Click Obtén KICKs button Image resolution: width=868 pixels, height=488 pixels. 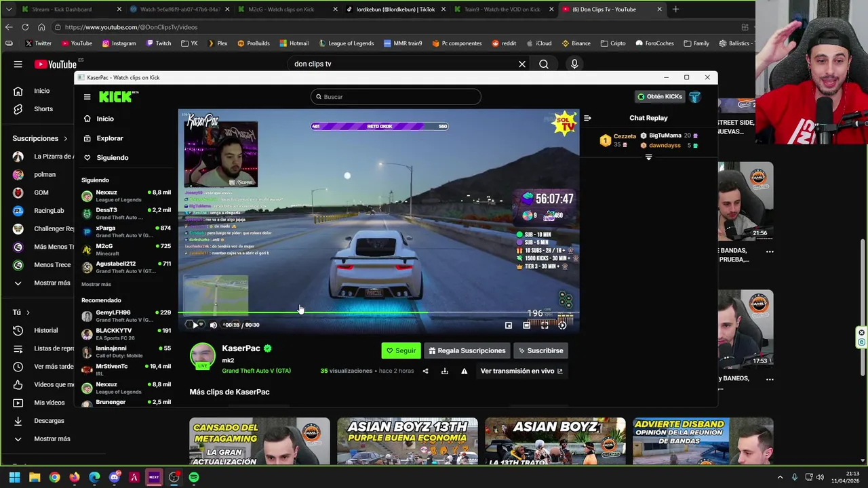[x=659, y=97]
